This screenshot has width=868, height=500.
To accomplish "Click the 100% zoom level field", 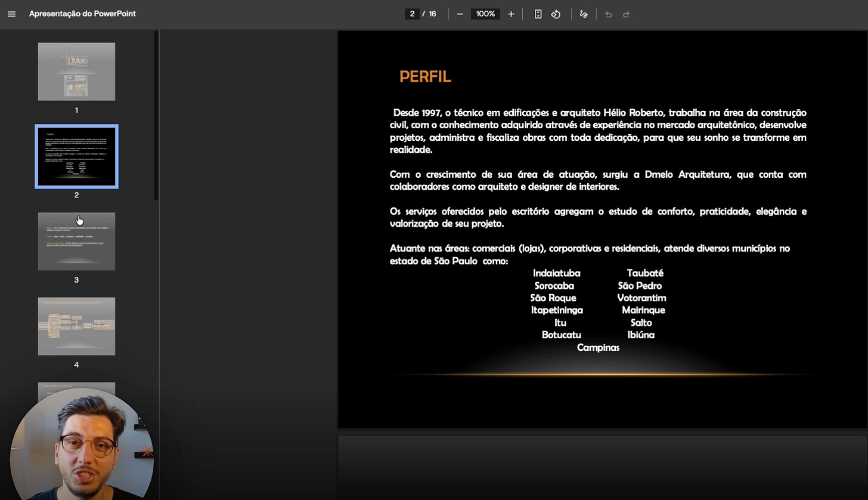I will 485,14.
